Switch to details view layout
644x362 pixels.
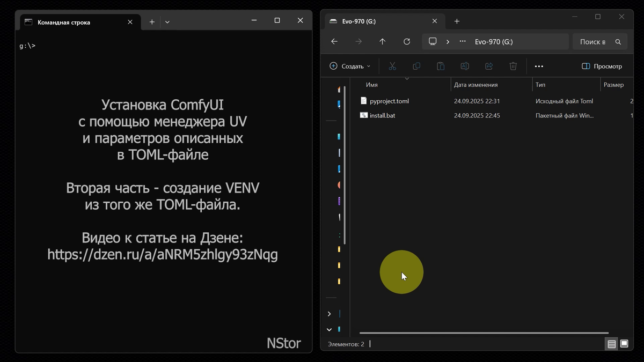point(611,344)
